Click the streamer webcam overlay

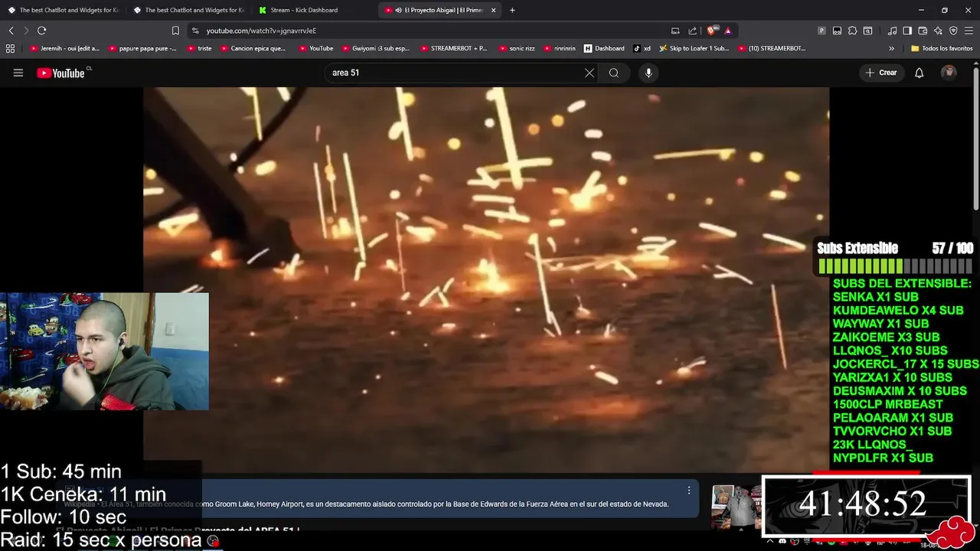click(x=104, y=351)
